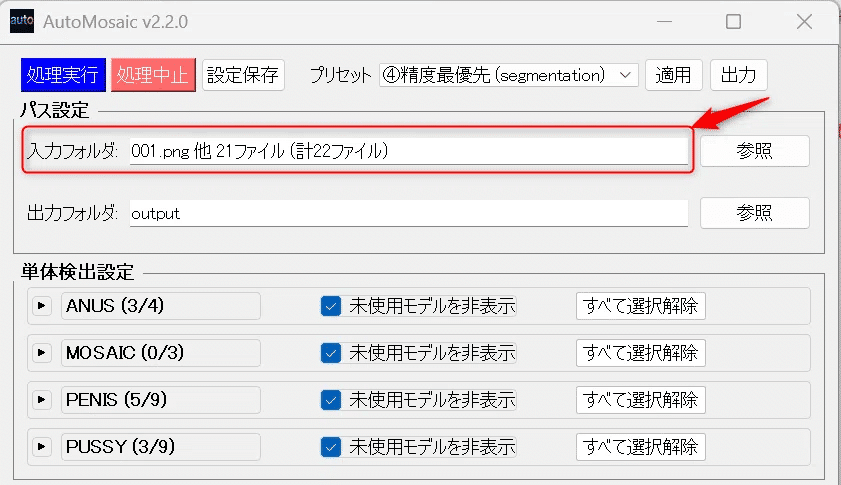Browse for input folder with 参照
Image resolution: width=841 pixels, height=485 pixels.
[x=755, y=151]
